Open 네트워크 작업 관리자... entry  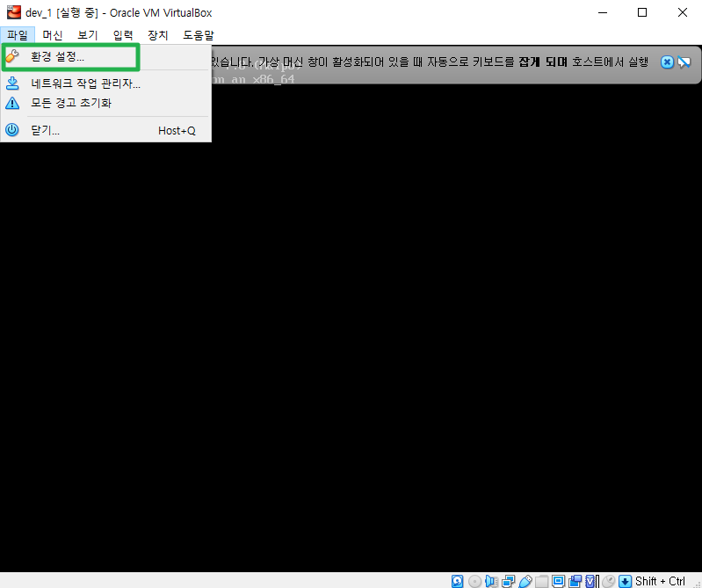[105, 83]
